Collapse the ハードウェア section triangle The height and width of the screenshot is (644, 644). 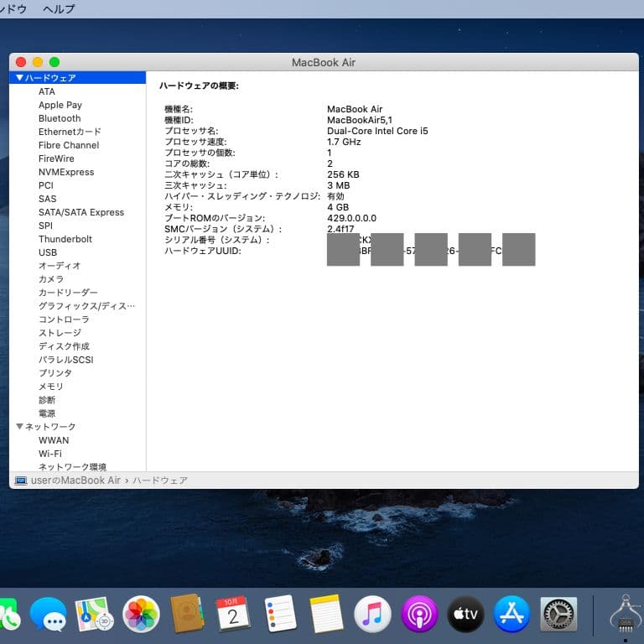19,78
